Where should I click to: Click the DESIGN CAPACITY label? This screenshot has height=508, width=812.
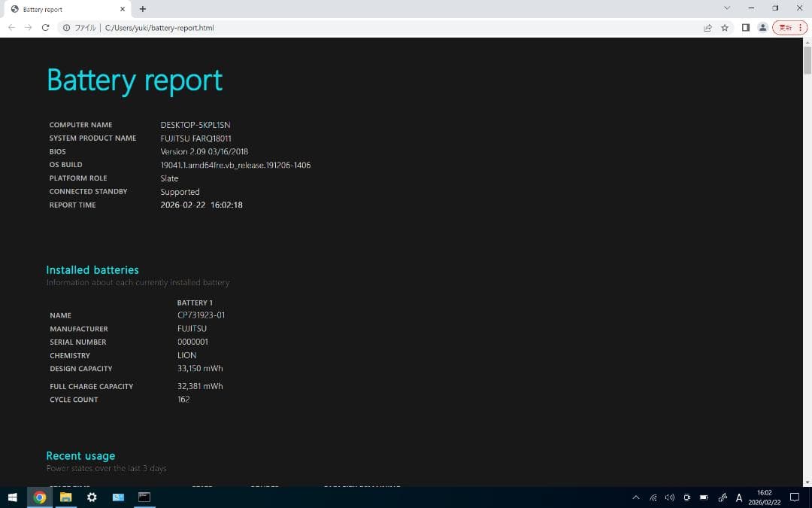(80, 369)
